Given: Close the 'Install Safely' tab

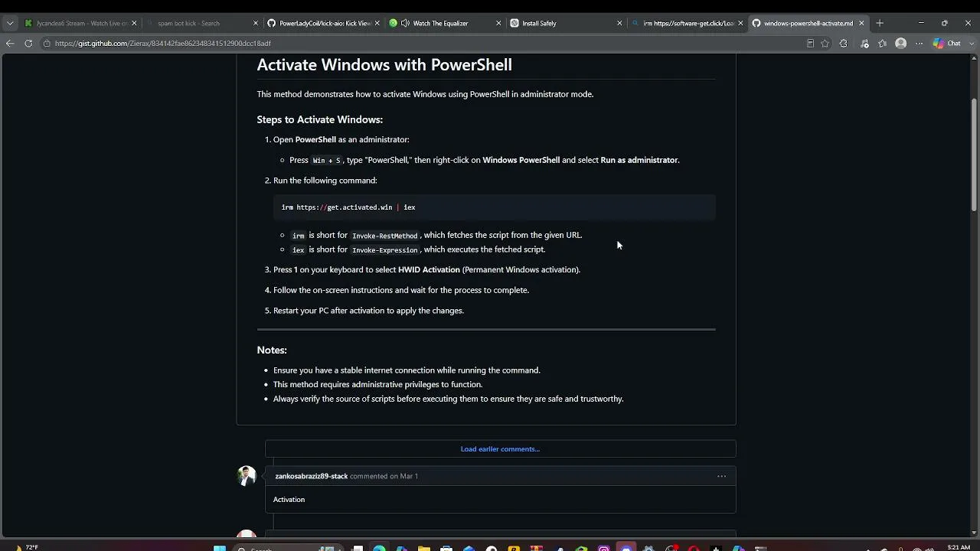Looking at the screenshot, I should click(619, 23).
